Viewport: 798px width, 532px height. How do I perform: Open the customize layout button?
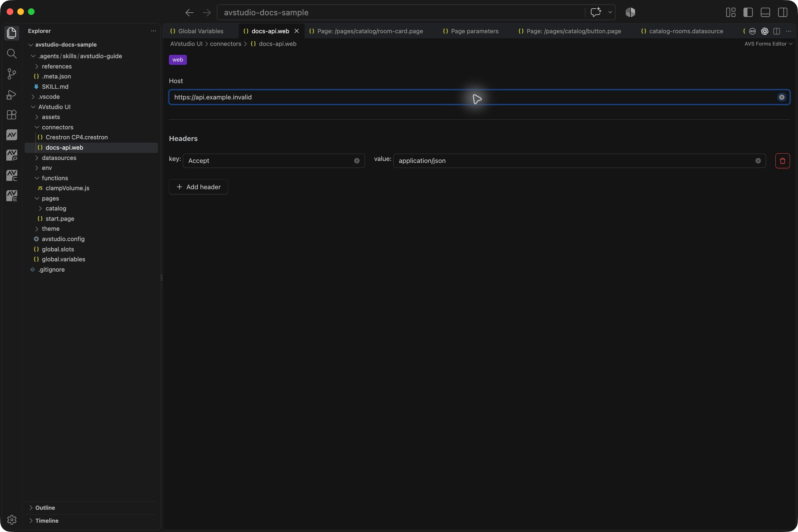pos(731,13)
